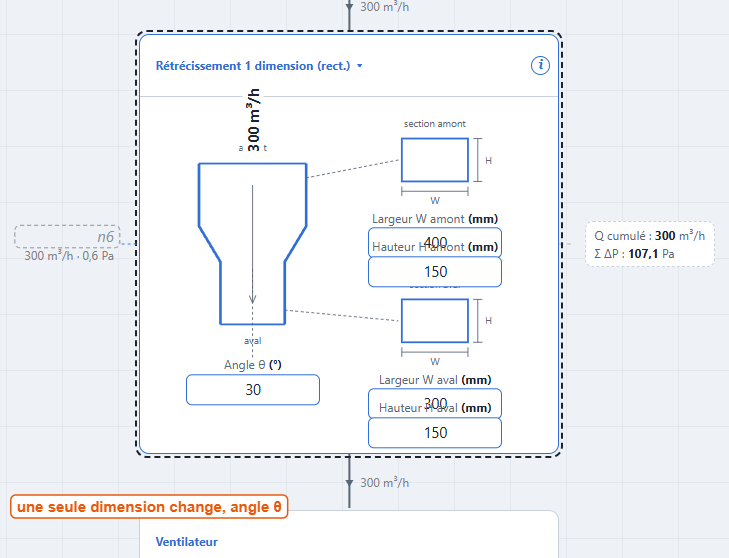Click the Largeur W aval field
Screen dimensions: 729x558
coord(435,403)
